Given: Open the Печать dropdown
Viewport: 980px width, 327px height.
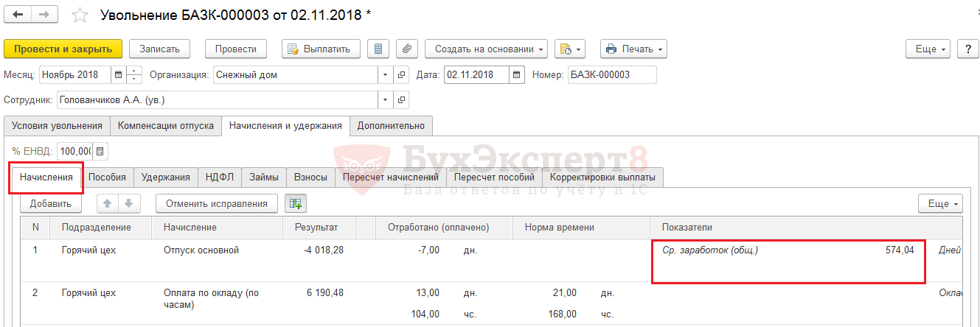Looking at the screenshot, I should [633, 49].
